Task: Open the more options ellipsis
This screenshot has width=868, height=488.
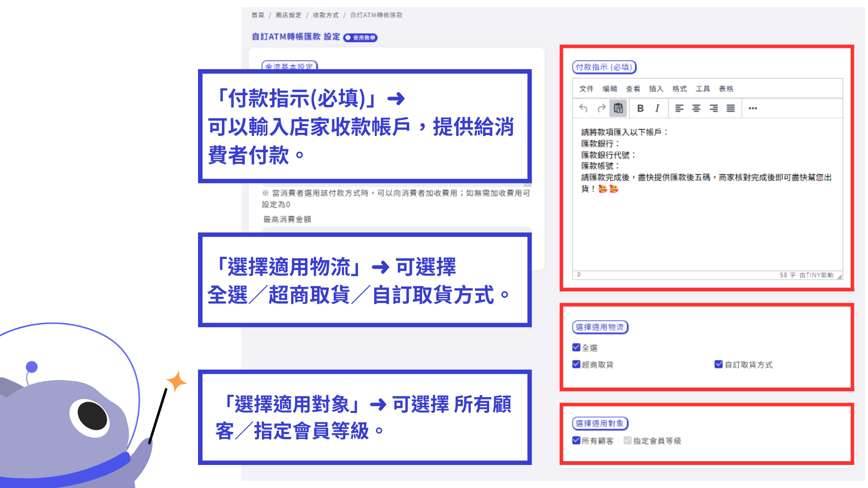Action: (753, 108)
